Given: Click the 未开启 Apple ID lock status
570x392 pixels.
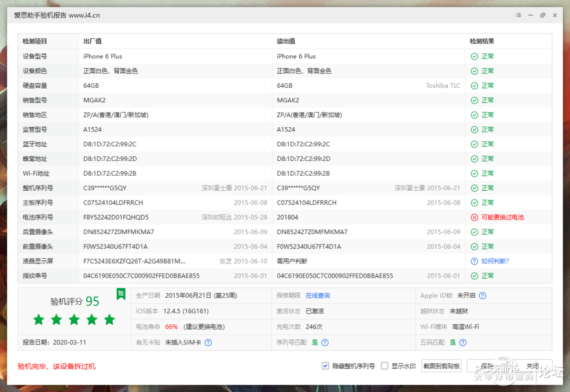Looking at the screenshot, I should pyautogui.click(x=466, y=295).
